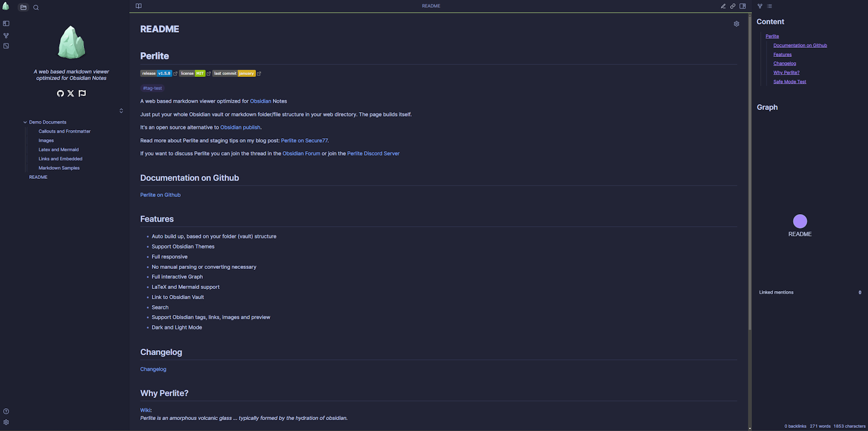Click expand/collapse all folders arrows
This screenshot has width=868, height=431.
click(x=121, y=111)
